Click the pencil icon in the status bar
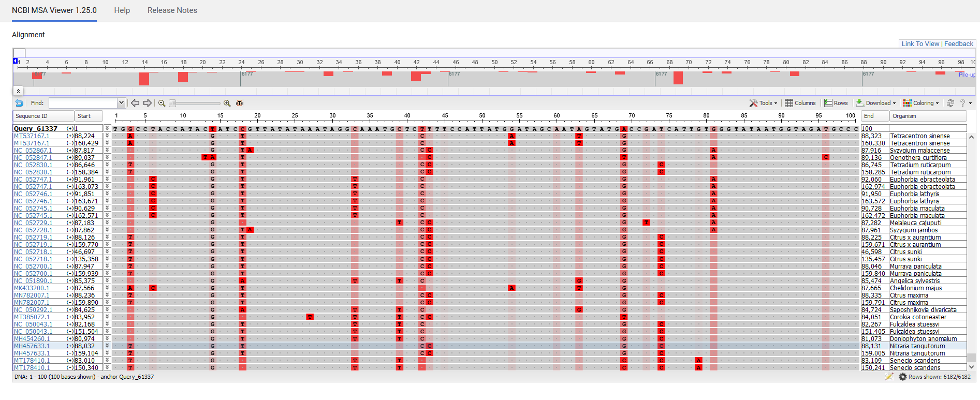The image size is (980, 400). 889,377
